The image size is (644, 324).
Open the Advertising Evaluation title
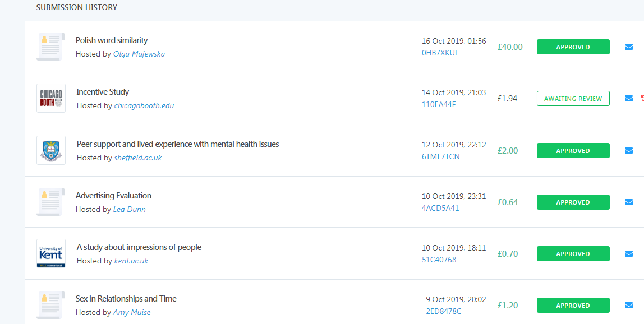click(113, 196)
